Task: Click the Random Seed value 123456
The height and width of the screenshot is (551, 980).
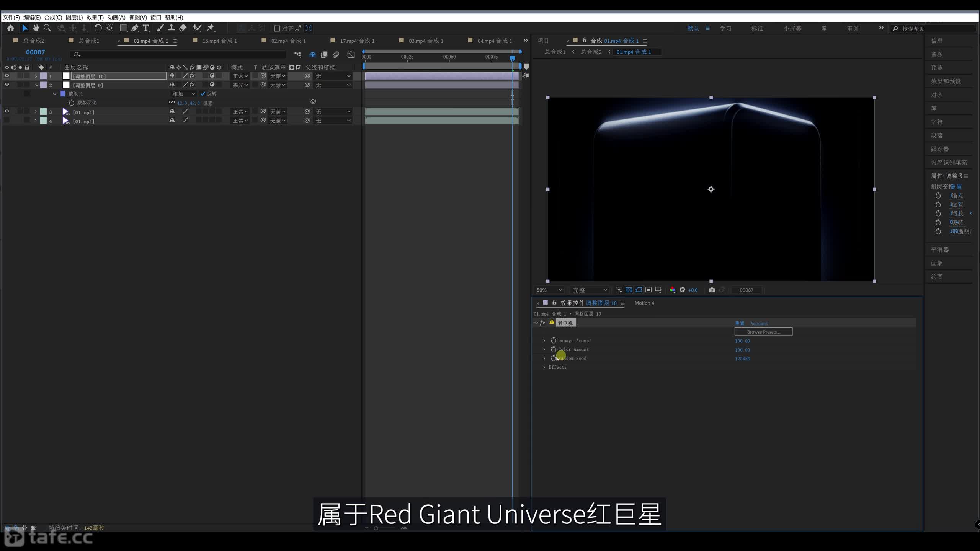Action: click(x=742, y=359)
